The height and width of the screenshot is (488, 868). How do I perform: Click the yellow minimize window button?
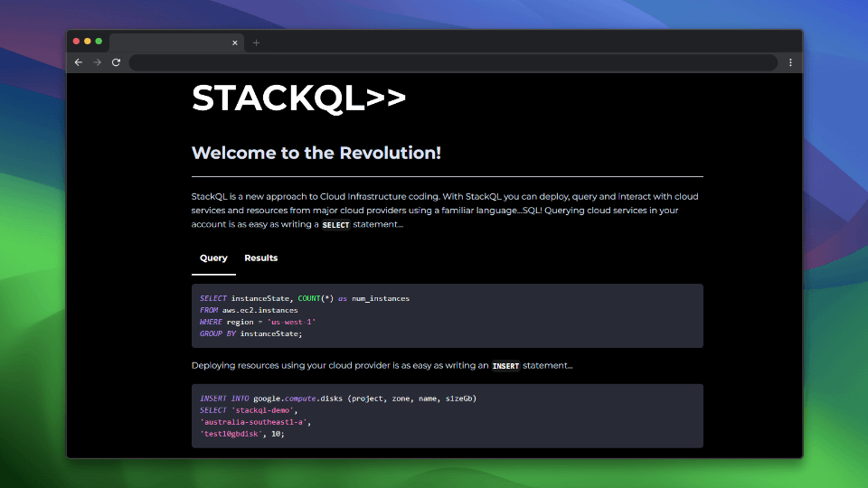(88, 42)
